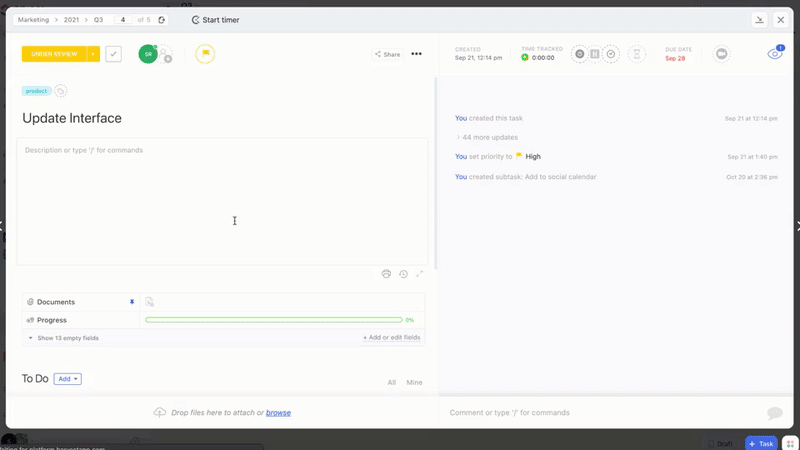Attach a file in Documents field
Screen dimensions: 800x450
point(149,302)
